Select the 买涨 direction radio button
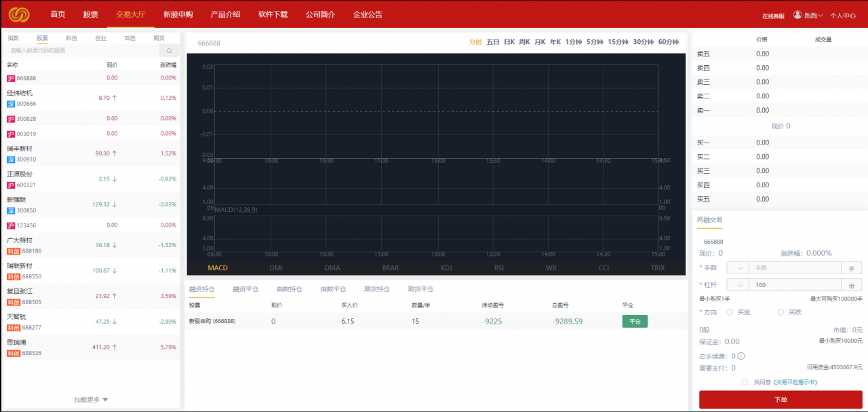The width and height of the screenshot is (868, 412). pyautogui.click(x=730, y=312)
